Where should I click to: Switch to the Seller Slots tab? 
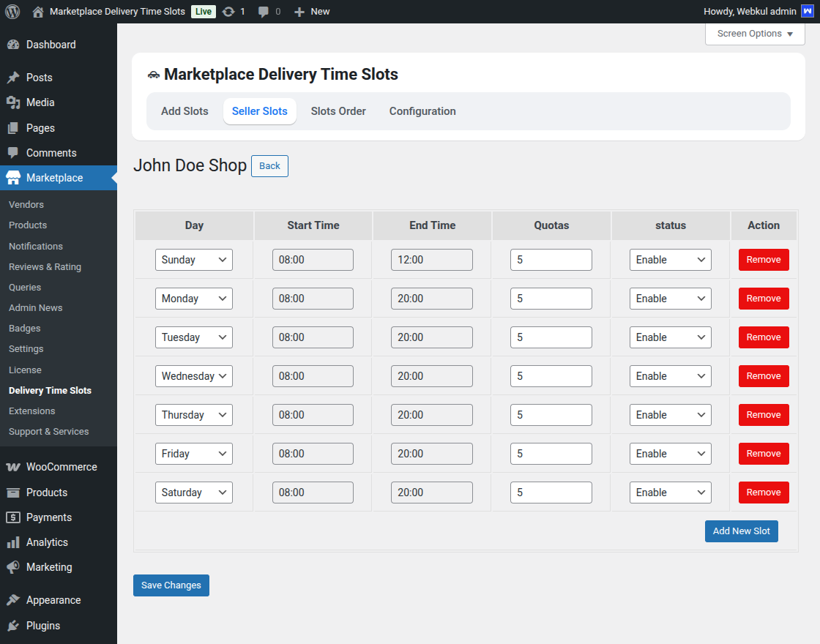259,111
